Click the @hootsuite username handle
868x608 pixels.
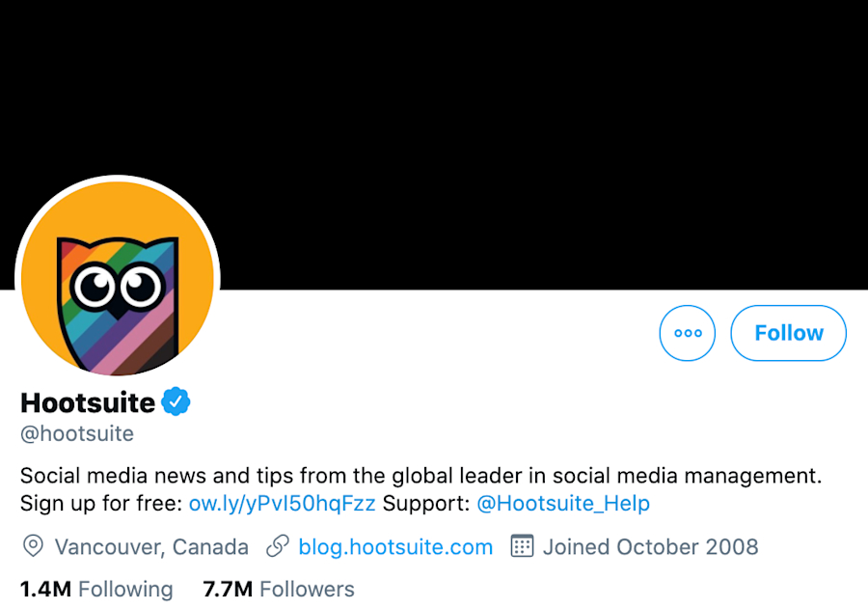point(76,433)
